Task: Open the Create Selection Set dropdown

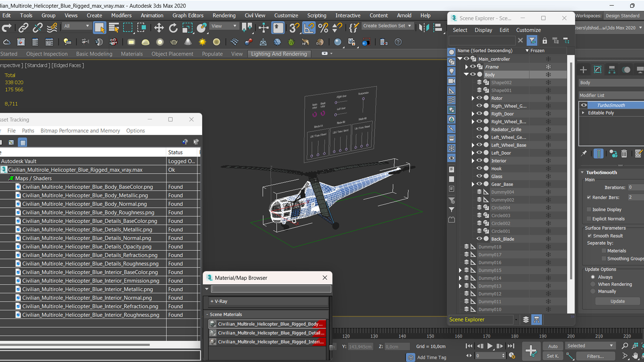Action: coord(410,26)
